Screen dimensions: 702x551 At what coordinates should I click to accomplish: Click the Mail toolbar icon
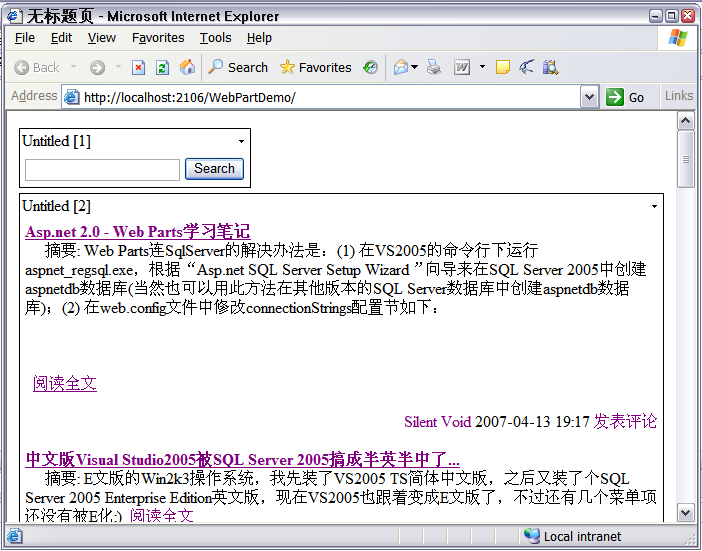[401, 68]
